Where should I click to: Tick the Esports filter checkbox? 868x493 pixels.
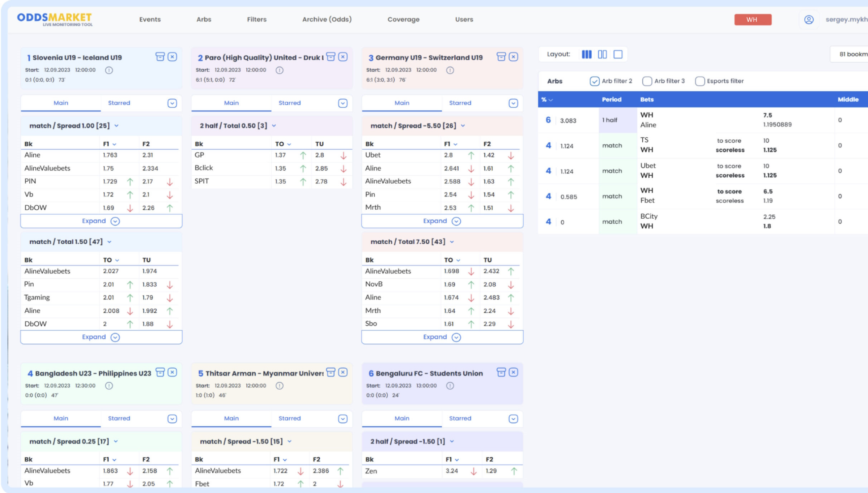click(x=699, y=81)
